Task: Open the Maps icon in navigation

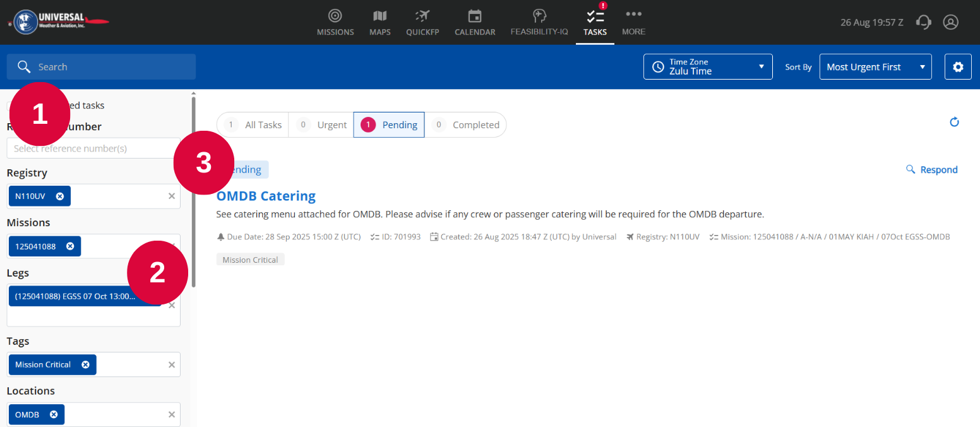Action: coord(379,16)
